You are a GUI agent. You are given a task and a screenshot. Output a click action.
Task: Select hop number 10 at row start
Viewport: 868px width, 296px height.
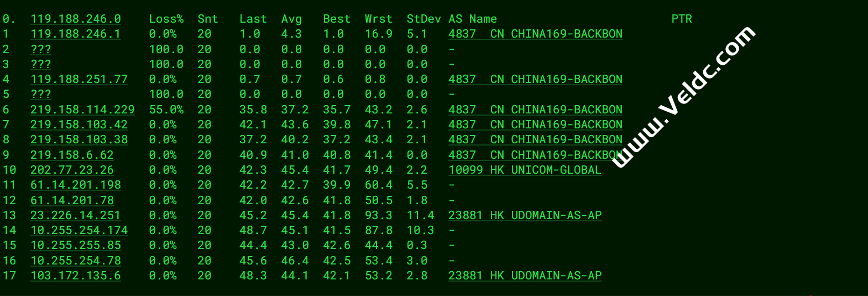[x=9, y=170]
